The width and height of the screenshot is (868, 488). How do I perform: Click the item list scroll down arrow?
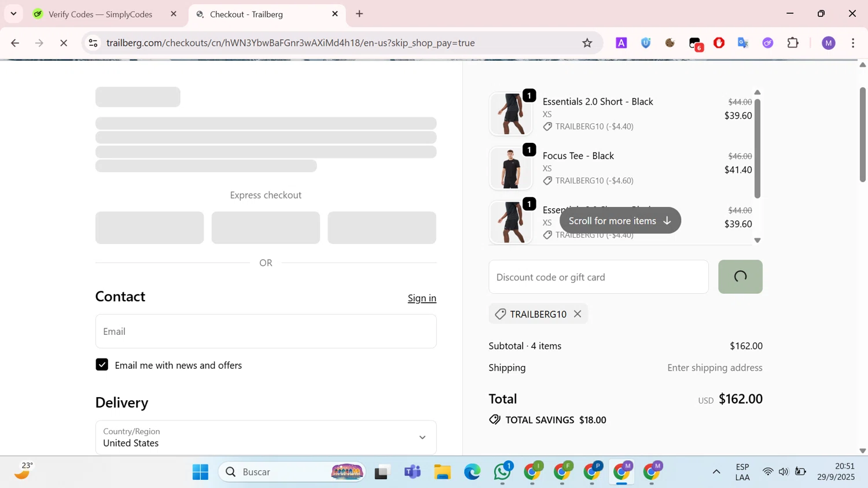(x=757, y=241)
